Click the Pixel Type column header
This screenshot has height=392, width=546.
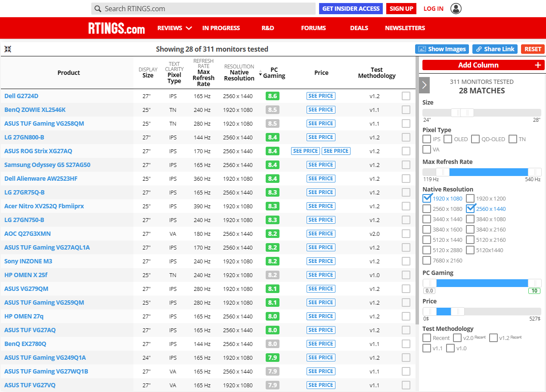click(174, 72)
